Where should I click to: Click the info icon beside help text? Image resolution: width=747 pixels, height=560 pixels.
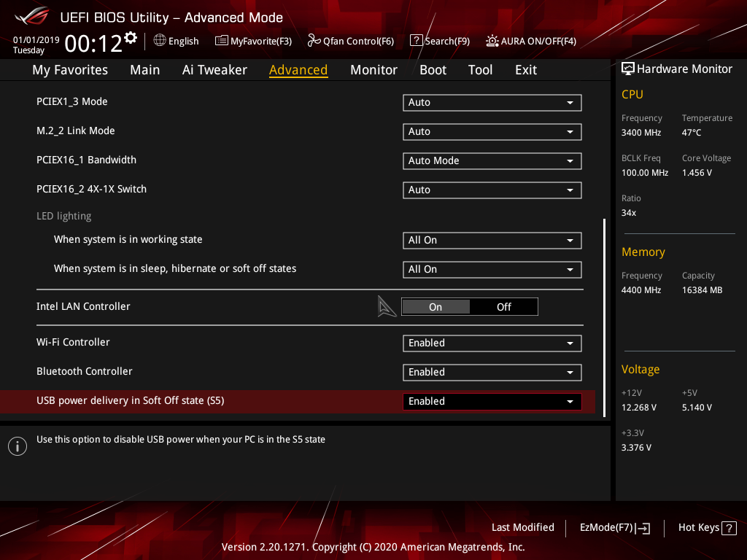tap(18, 446)
